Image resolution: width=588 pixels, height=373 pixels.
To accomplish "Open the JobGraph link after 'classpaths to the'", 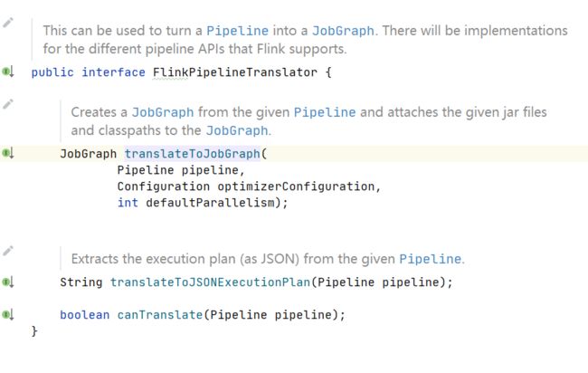I will 237,130.
